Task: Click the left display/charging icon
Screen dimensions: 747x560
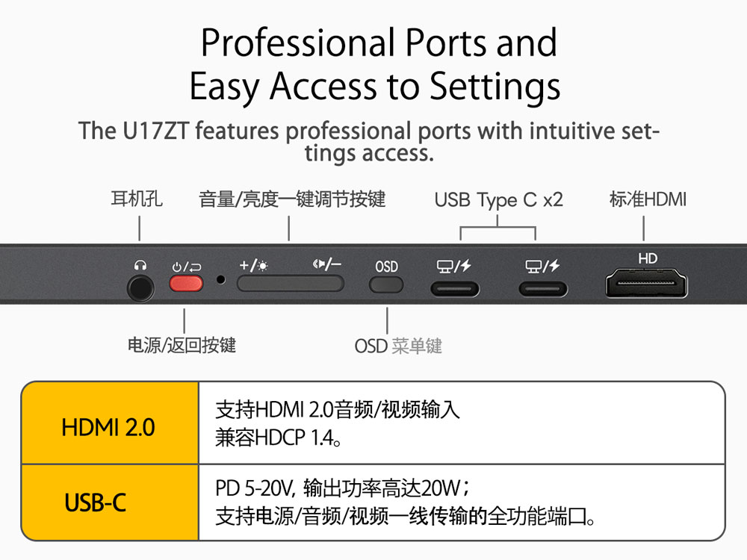Action: (x=454, y=266)
